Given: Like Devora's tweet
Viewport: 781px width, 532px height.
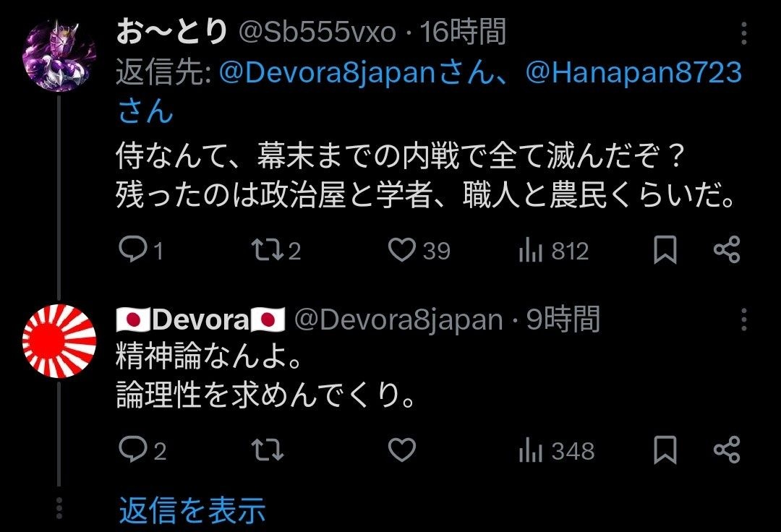Looking at the screenshot, I should coord(401,450).
